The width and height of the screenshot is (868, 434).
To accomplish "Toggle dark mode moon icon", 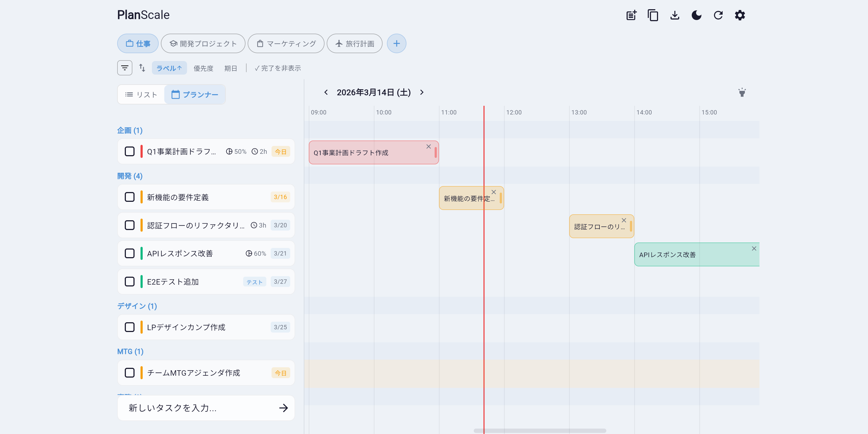I will click(696, 15).
